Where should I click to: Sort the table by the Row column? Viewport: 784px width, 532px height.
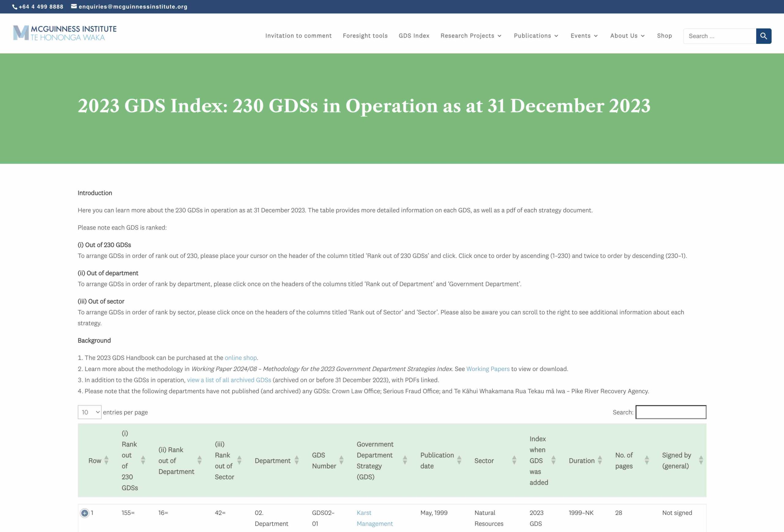pyautogui.click(x=106, y=460)
